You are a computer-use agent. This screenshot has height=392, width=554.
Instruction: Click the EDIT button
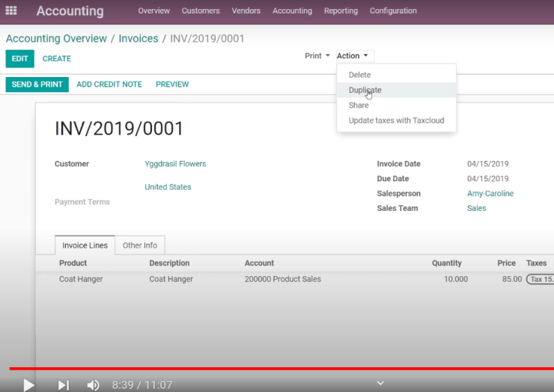click(19, 58)
